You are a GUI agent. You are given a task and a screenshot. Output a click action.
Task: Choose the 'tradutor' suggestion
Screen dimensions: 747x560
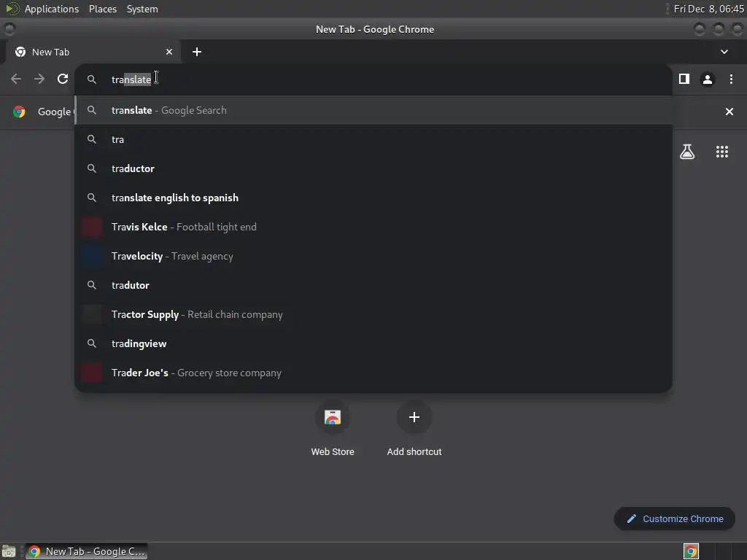click(373, 285)
